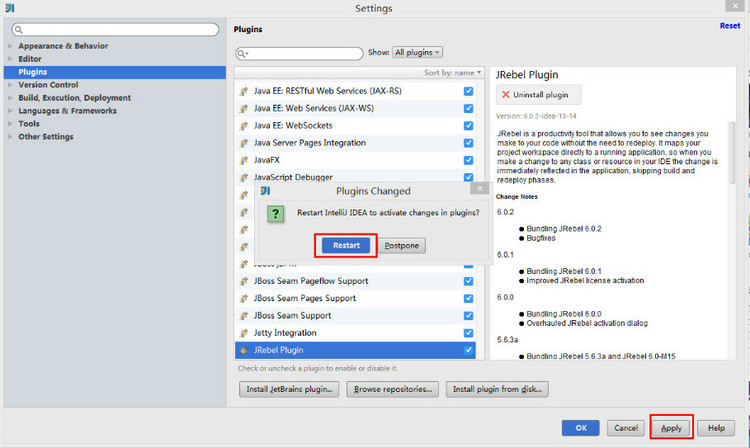Viewport: 750px width, 448px height.
Task: Click the plugin icon beside Java EE: RESTful Web Services
Action: (x=244, y=91)
